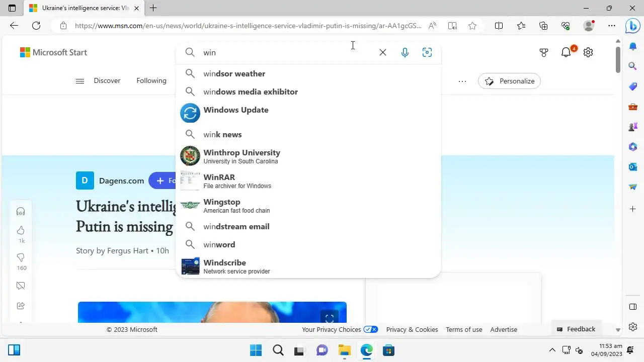Open Microsoft Rewards trophy icon

point(544,52)
